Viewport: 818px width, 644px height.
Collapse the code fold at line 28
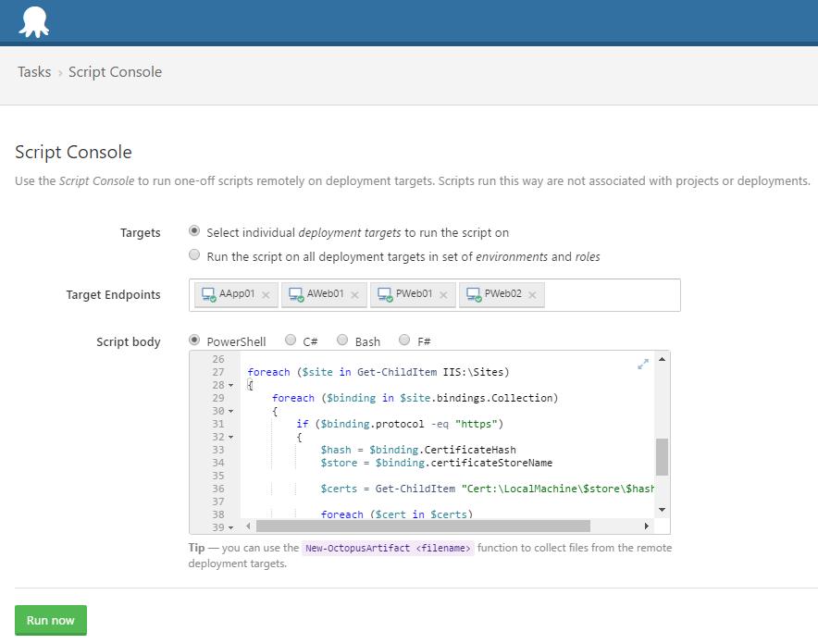231,384
